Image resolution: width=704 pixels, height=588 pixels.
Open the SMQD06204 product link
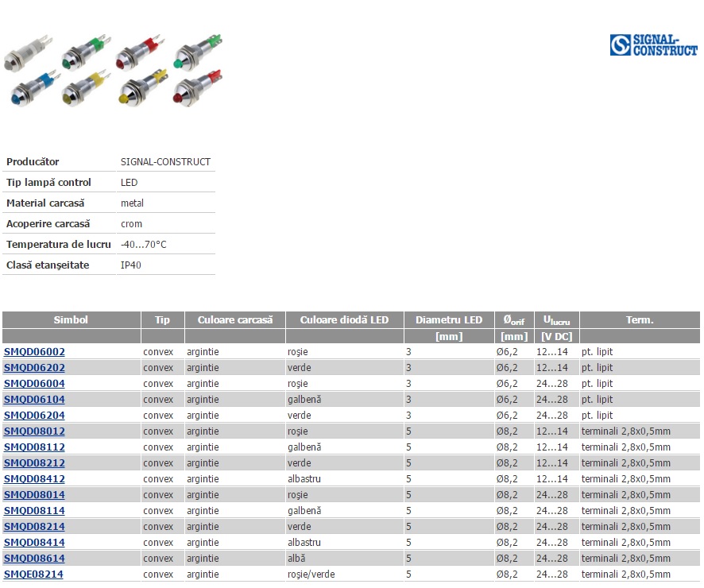point(35,416)
